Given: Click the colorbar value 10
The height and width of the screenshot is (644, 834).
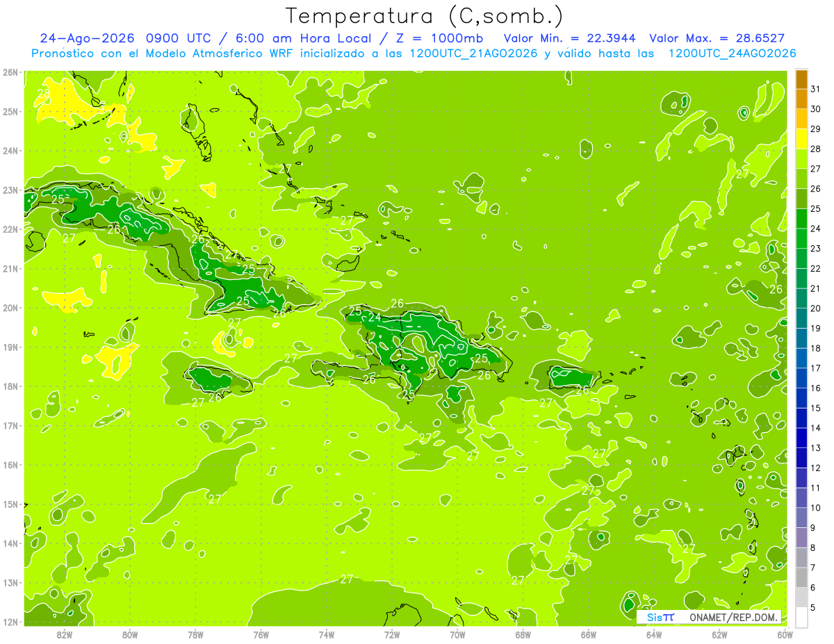Looking at the screenshot, I should [815, 508].
